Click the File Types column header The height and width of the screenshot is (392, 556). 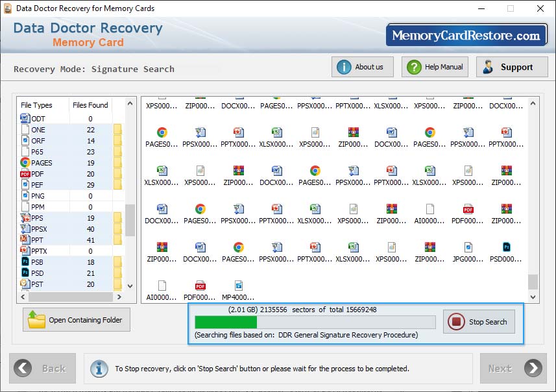click(x=36, y=105)
